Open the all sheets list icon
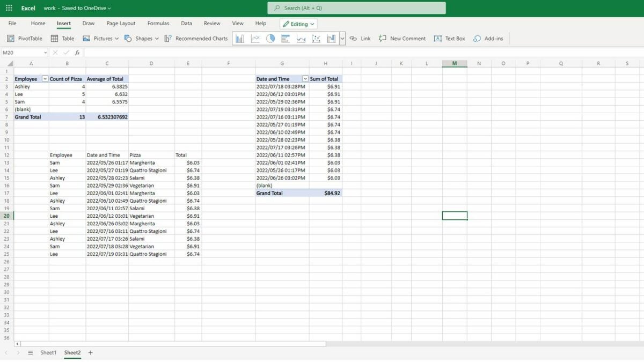Image resolution: width=644 pixels, height=362 pixels. click(31, 352)
